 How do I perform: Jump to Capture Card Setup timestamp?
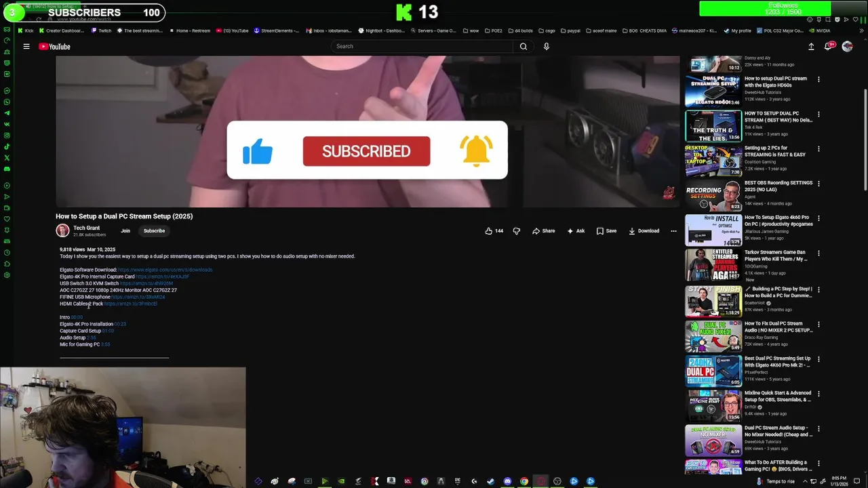click(108, 331)
